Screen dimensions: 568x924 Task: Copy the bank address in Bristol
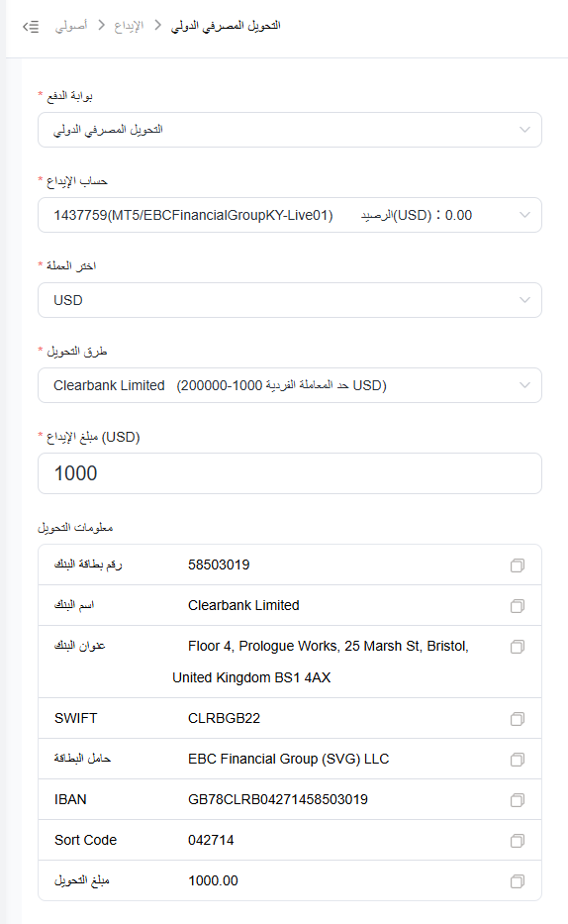(517, 647)
